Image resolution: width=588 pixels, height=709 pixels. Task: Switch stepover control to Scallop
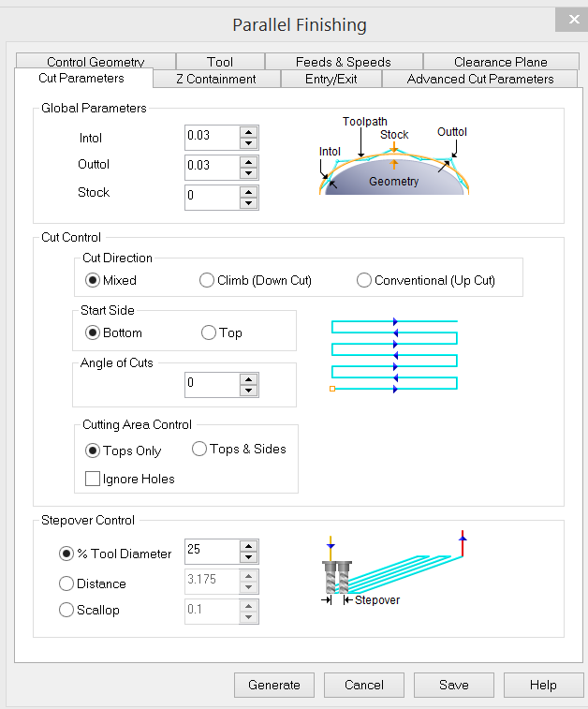(66, 610)
